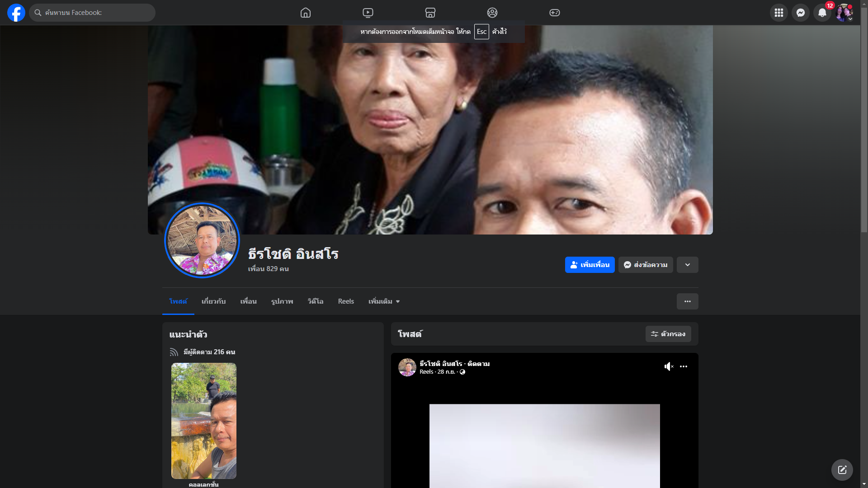868x488 pixels.
Task: Open account menu via profile avatar
Action: (x=844, y=13)
